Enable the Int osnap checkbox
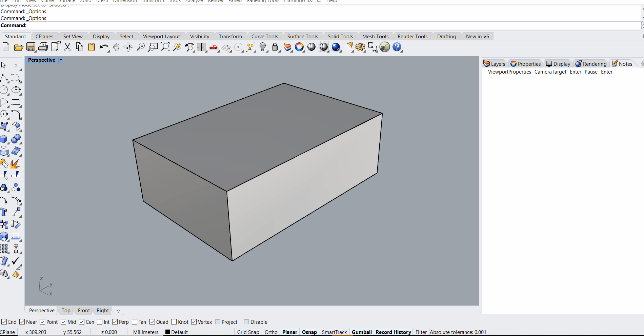Image resolution: width=644 pixels, height=336 pixels. (x=100, y=322)
